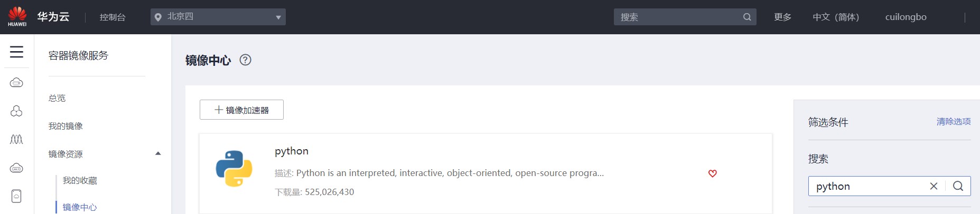Click the wave-shaped icon in left rail

coord(16,140)
